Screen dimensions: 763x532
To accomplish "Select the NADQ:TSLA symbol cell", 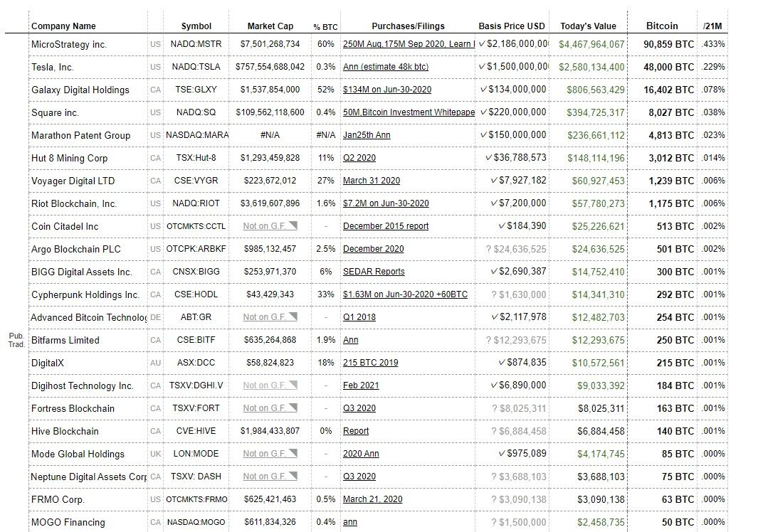I will pyautogui.click(x=196, y=67).
